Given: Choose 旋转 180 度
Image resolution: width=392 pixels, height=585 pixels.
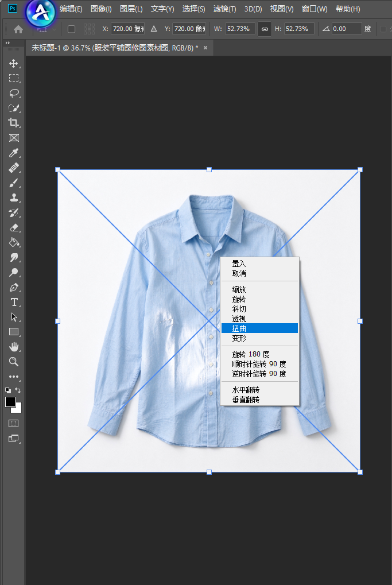Looking at the screenshot, I should click(259, 354).
